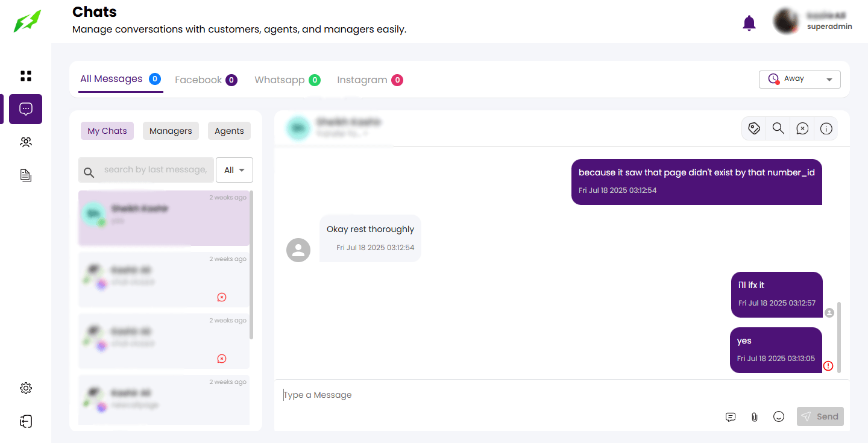The height and width of the screenshot is (443, 868).
Task: Open the contacts people icon in sidebar
Action: click(26, 142)
